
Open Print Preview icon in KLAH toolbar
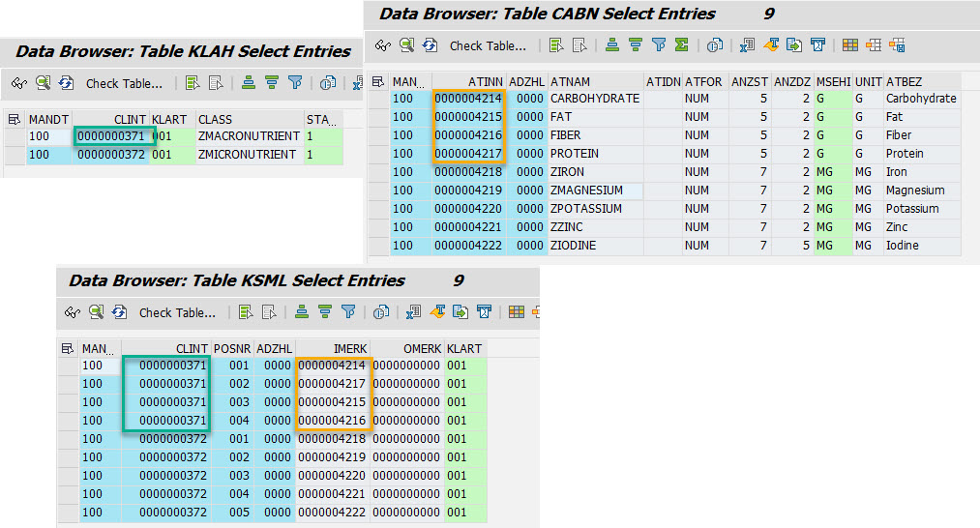pyautogui.click(x=328, y=82)
